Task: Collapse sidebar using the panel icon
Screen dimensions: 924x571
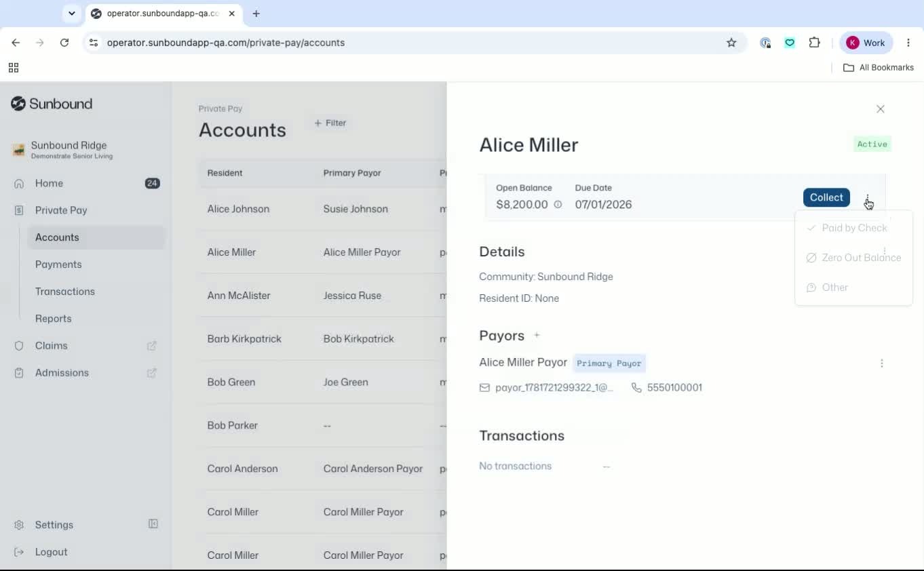Action: [153, 524]
